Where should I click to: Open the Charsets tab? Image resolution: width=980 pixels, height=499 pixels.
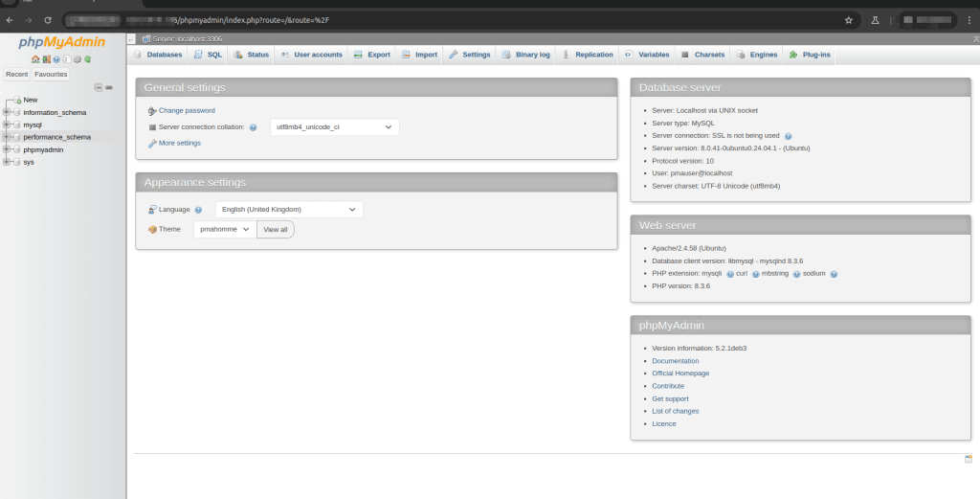click(x=702, y=55)
